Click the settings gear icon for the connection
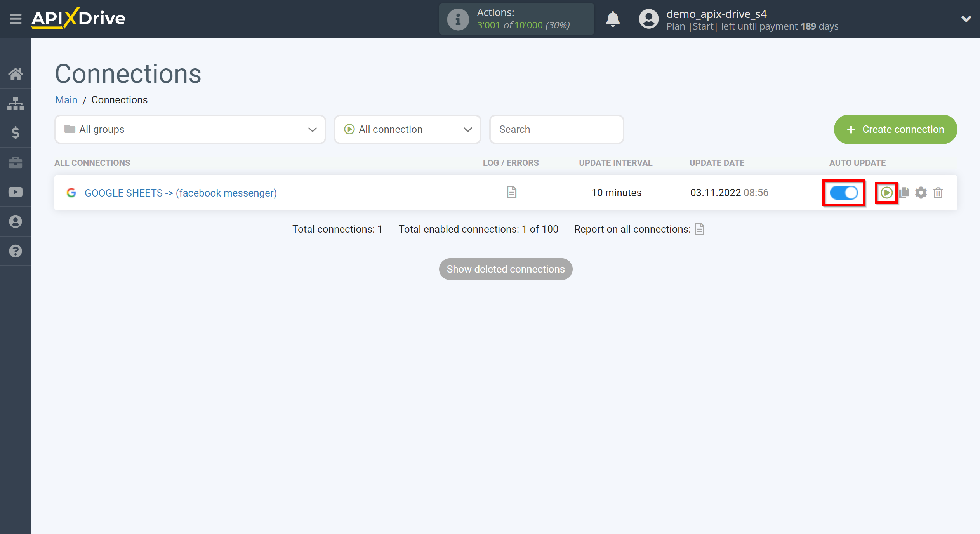Viewport: 980px width, 534px height. [921, 193]
